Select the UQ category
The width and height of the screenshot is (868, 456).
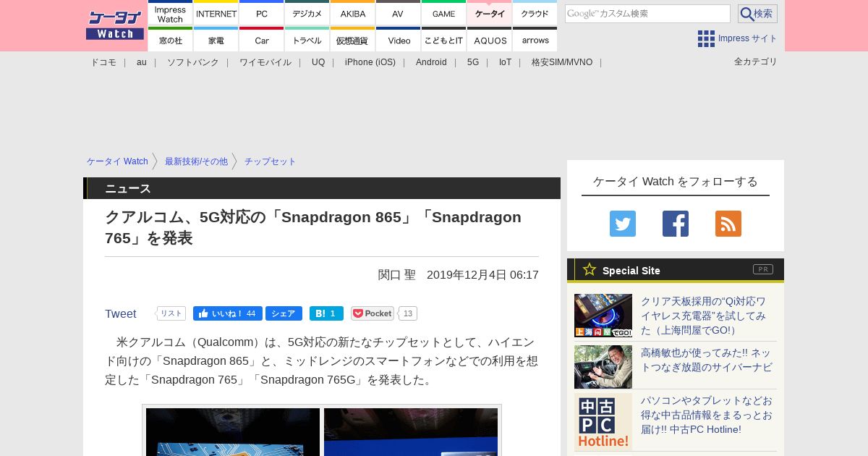[318, 62]
